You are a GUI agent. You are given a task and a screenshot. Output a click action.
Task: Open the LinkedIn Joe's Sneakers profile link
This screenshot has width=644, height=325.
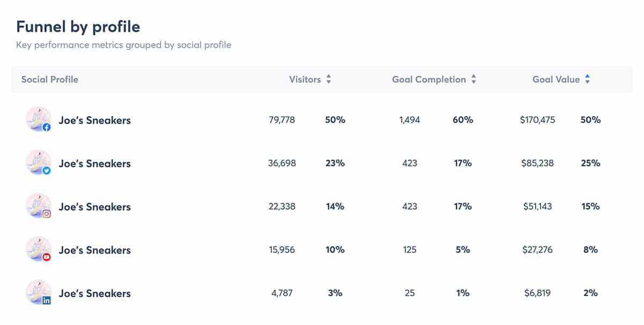(94, 293)
